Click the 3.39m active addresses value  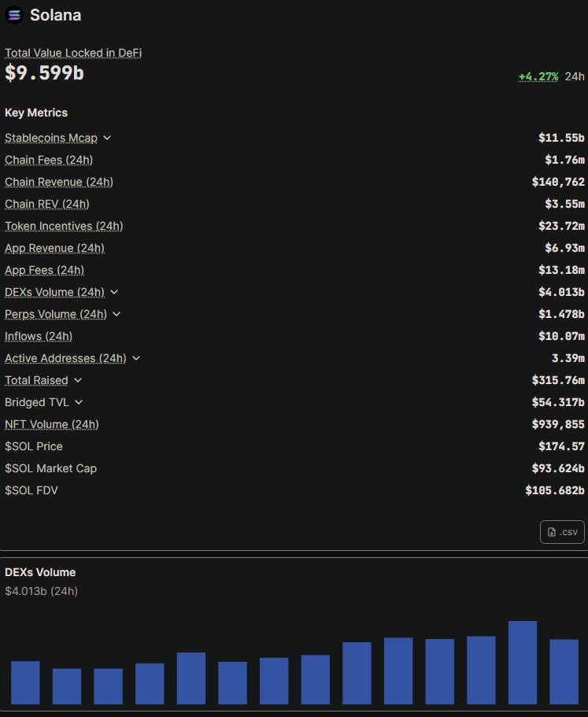click(568, 358)
